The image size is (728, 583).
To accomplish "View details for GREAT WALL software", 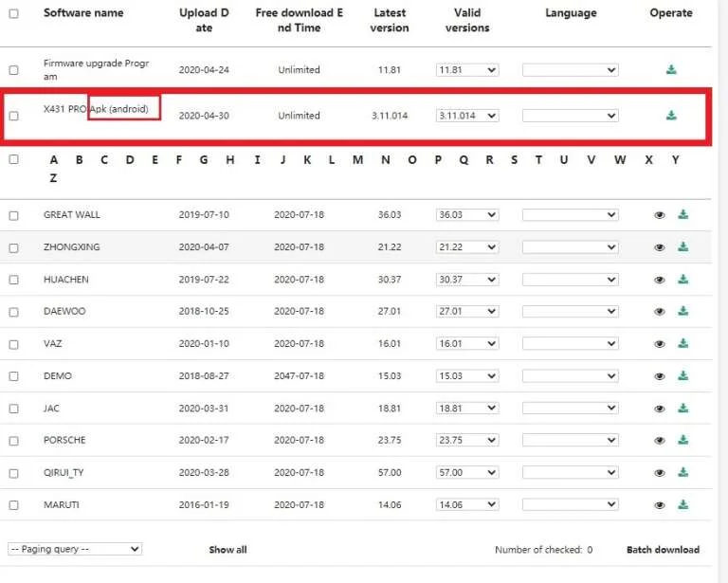I will click(660, 215).
